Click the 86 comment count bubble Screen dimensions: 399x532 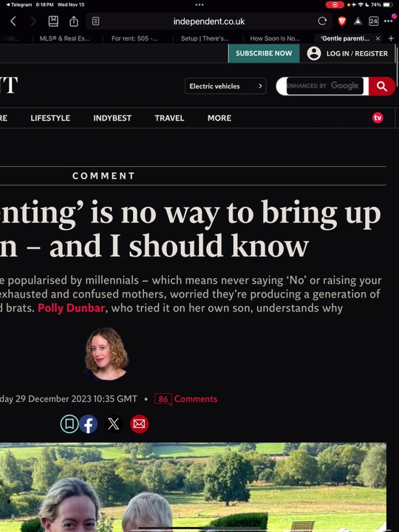[x=163, y=399]
